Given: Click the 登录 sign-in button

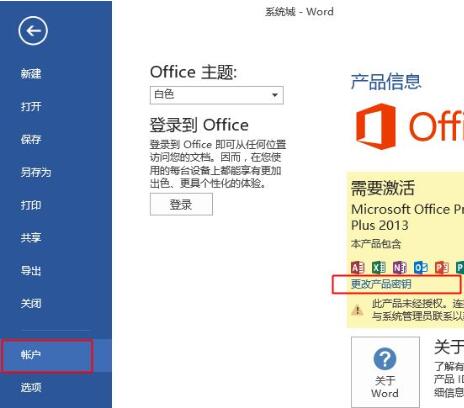Looking at the screenshot, I should pyautogui.click(x=181, y=204).
